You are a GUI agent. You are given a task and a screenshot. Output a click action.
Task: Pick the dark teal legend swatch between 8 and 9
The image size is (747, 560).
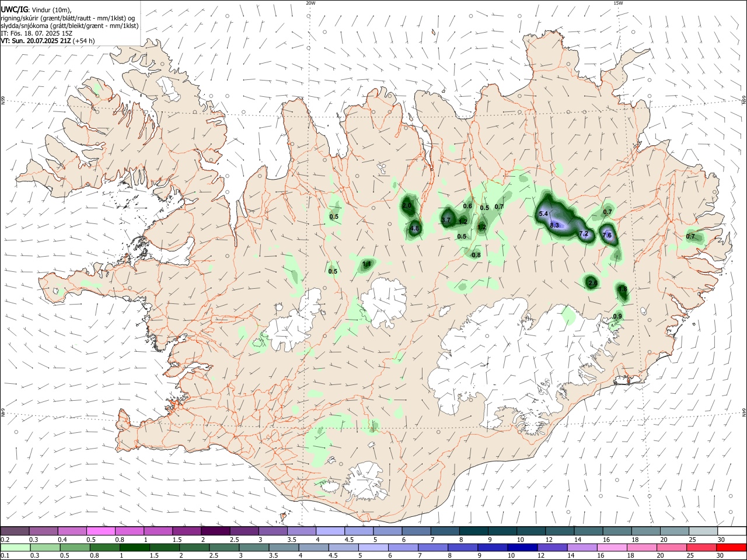[474, 531]
